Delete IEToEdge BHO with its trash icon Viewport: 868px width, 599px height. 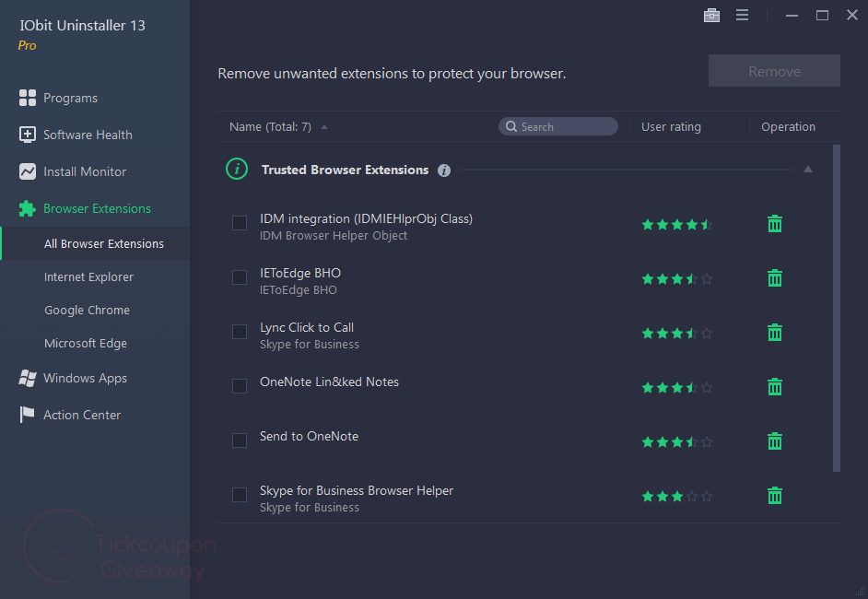(x=774, y=278)
